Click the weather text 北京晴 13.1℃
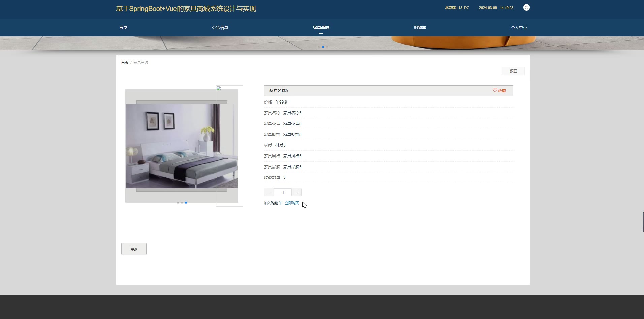Screen dimensions: 644x319 point(457,8)
